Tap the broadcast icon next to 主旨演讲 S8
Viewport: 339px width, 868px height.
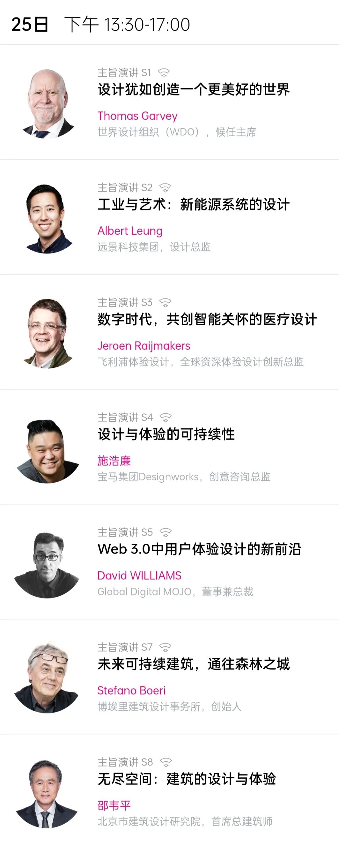point(166,762)
